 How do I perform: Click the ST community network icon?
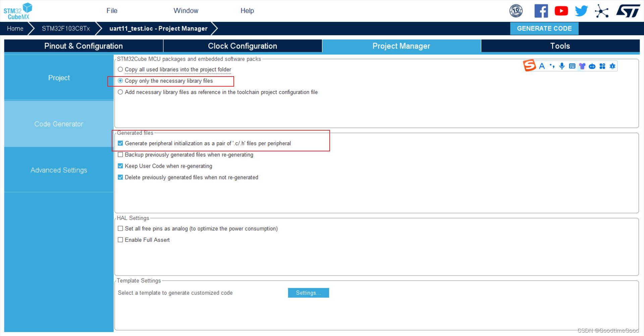pos(602,11)
